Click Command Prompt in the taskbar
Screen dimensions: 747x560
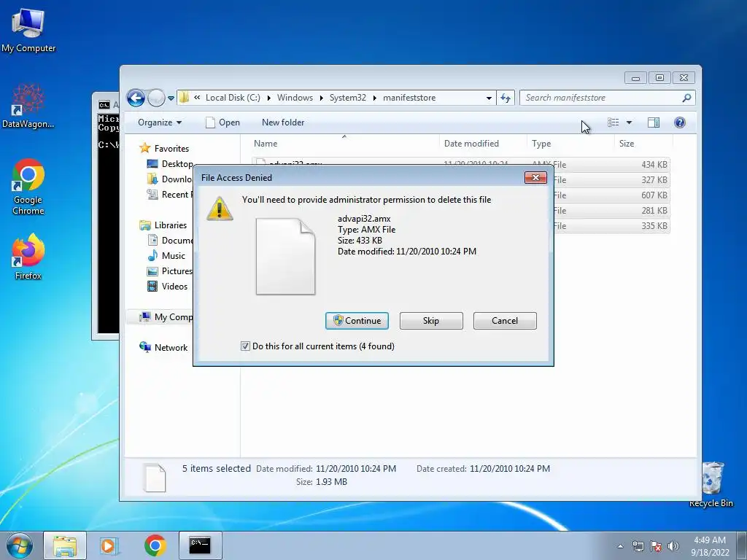[200, 545]
